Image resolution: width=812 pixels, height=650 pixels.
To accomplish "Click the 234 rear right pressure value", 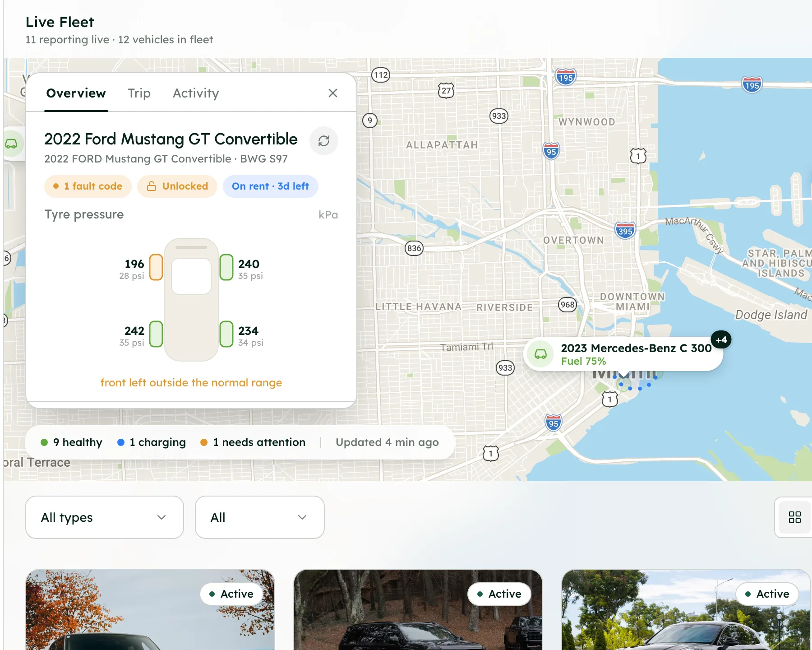I will pyautogui.click(x=248, y=331).
